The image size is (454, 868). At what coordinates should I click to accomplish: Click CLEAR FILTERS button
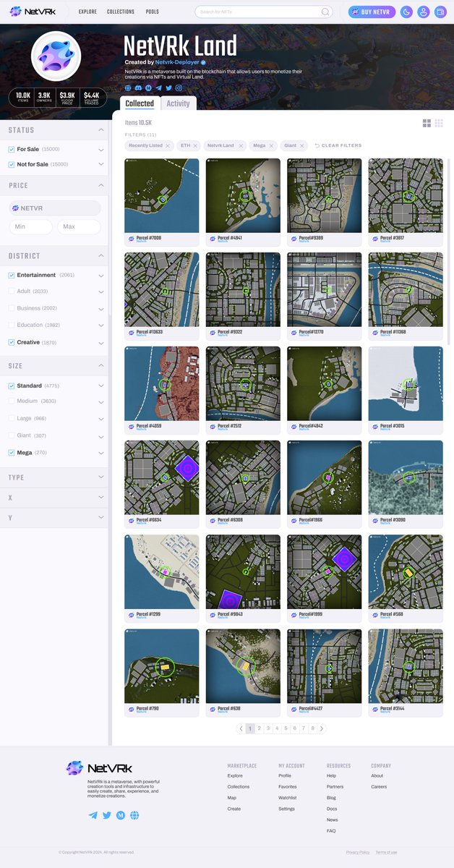[338, 145]
